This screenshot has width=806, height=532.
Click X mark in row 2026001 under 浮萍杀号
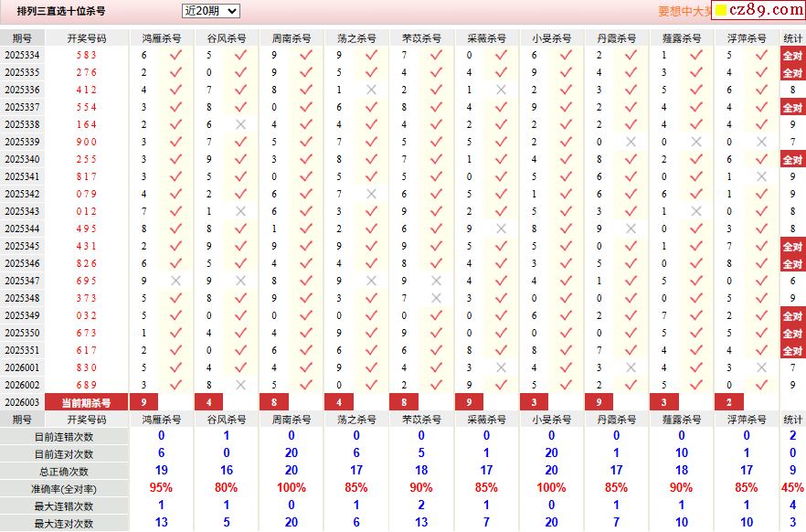coord(762,367)
